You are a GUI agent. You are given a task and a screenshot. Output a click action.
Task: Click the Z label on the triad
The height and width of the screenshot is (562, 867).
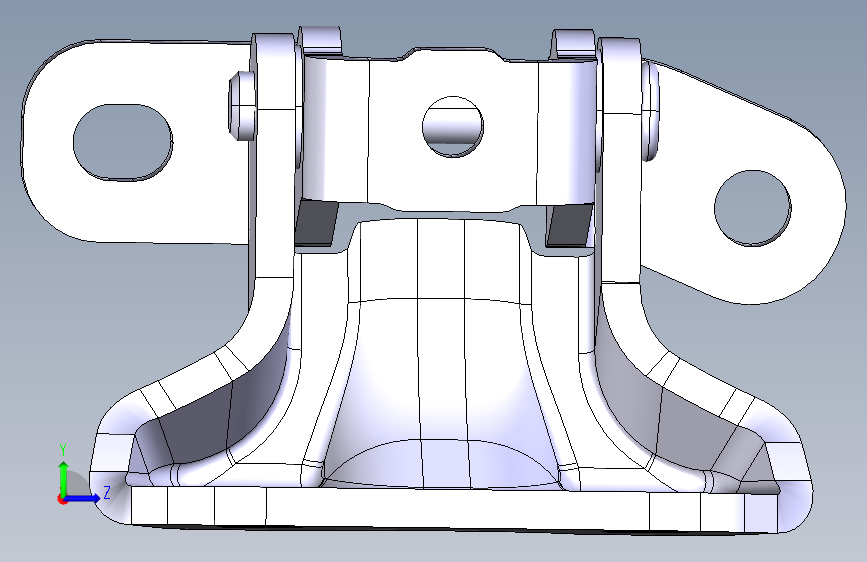point(107,492)
